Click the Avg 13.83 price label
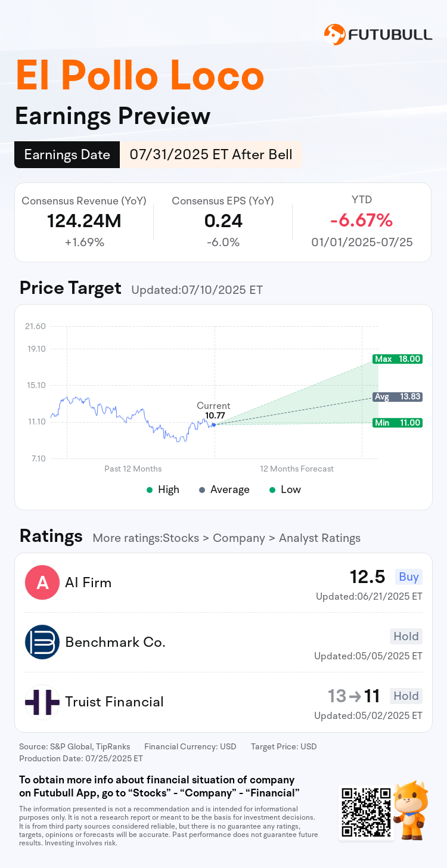 pyautogui.click(x=398, y=396)
